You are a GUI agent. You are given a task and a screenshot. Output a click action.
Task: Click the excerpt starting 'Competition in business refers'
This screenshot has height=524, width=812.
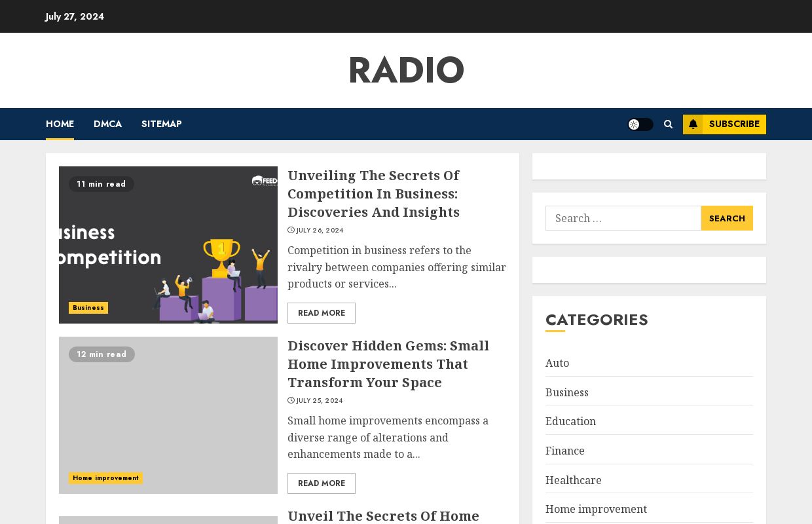(x=397, y=267)
